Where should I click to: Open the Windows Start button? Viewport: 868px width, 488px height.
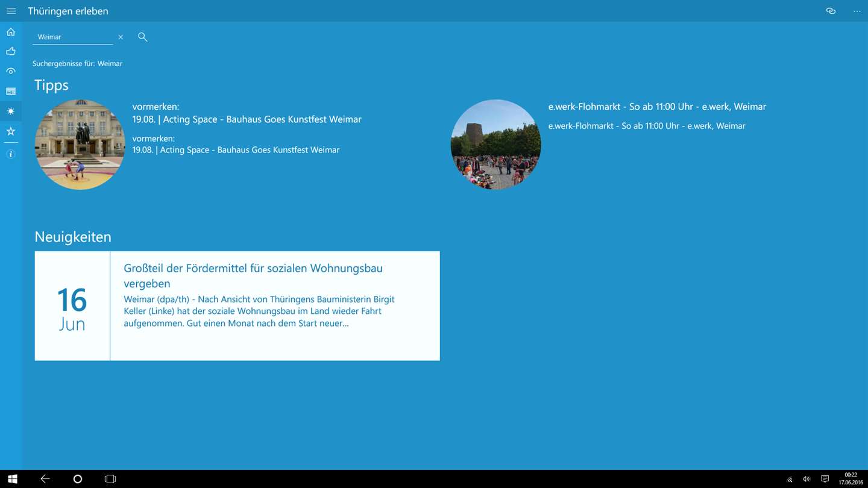click(x=12, y=479)
